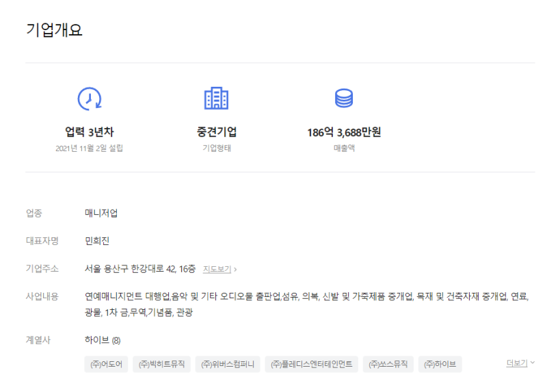The width and height of the screenshot is (547, 392).
Task: Select the (주)쏘스뮤직 affiliate tag
Action: [x=388, y=364]
